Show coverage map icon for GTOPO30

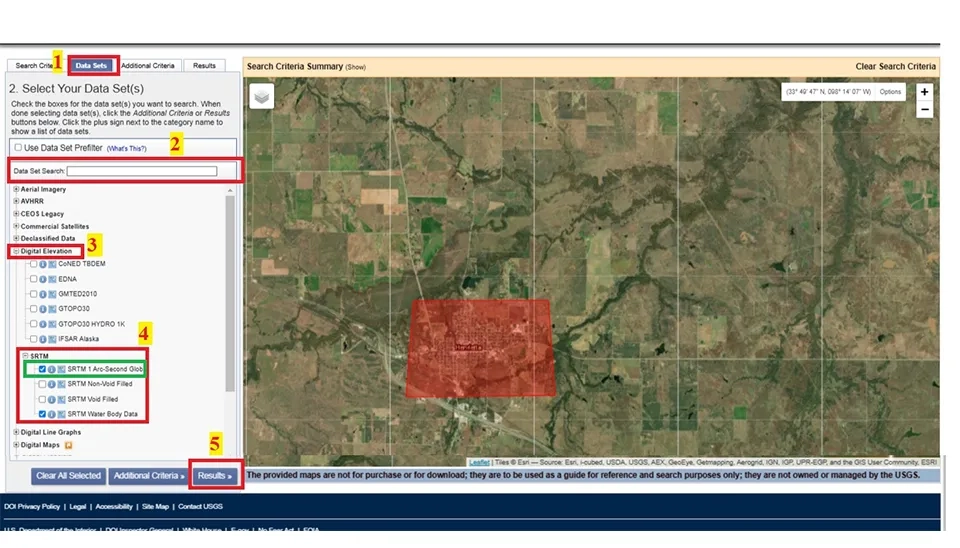point(53,309)
